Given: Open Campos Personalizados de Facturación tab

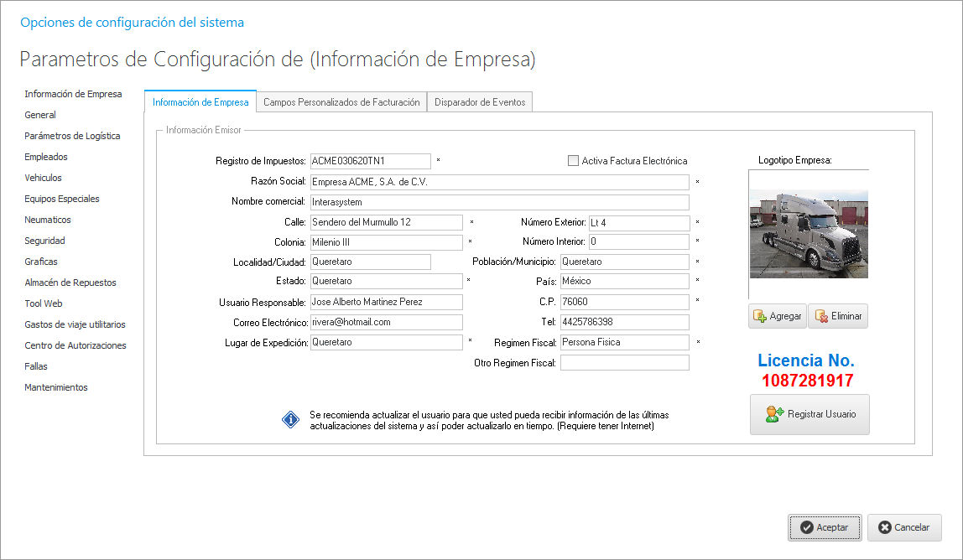Looking at the screenshot, I should pos(341,102).
